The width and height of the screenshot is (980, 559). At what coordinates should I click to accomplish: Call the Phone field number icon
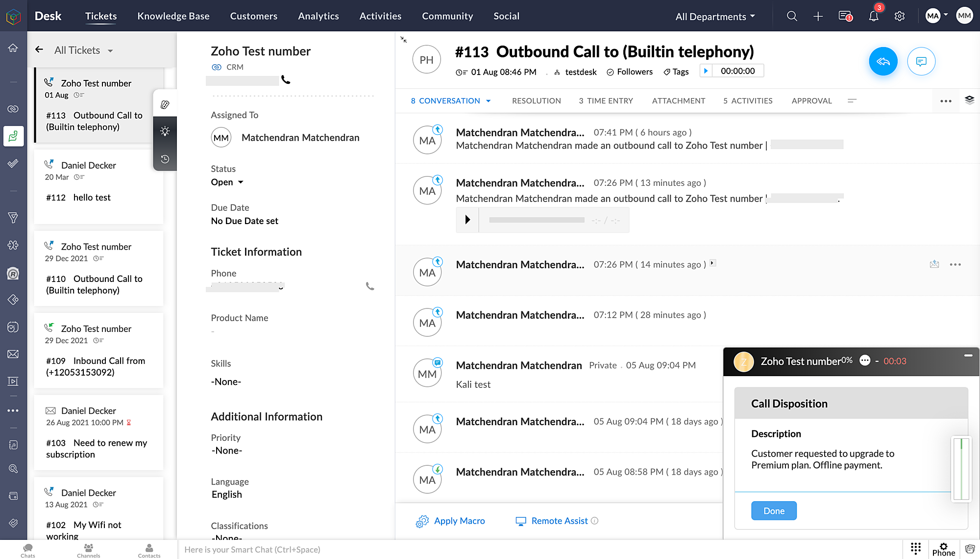(370, 286)
